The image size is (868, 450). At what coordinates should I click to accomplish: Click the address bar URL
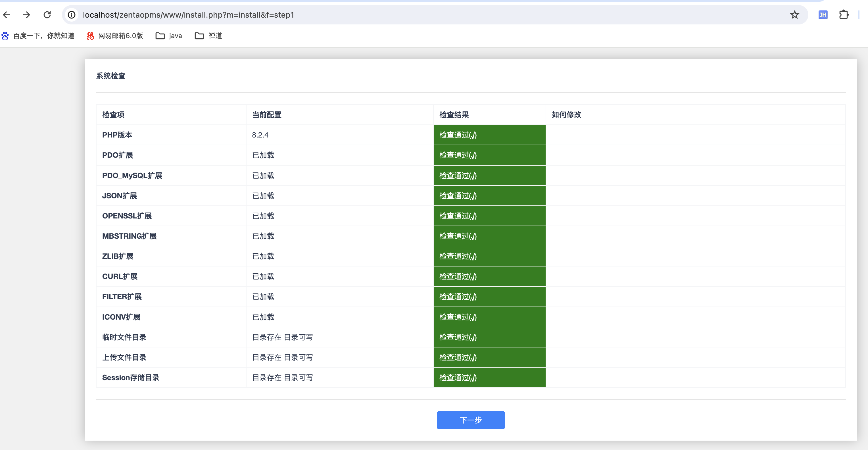pyautogui.click(x=188, y=15)
